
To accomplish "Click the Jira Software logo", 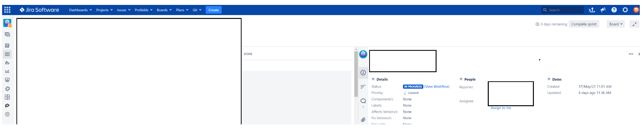I will tap(39, 10).
